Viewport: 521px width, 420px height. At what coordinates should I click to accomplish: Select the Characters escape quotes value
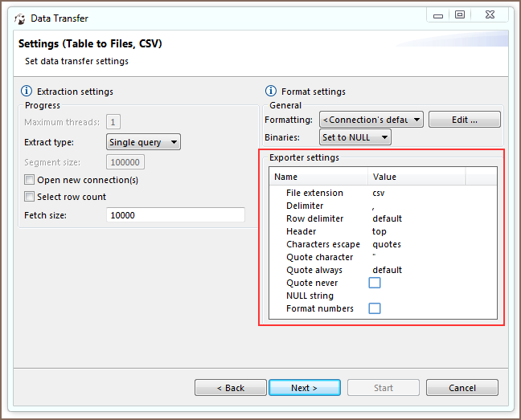click(x=387, y=244)
